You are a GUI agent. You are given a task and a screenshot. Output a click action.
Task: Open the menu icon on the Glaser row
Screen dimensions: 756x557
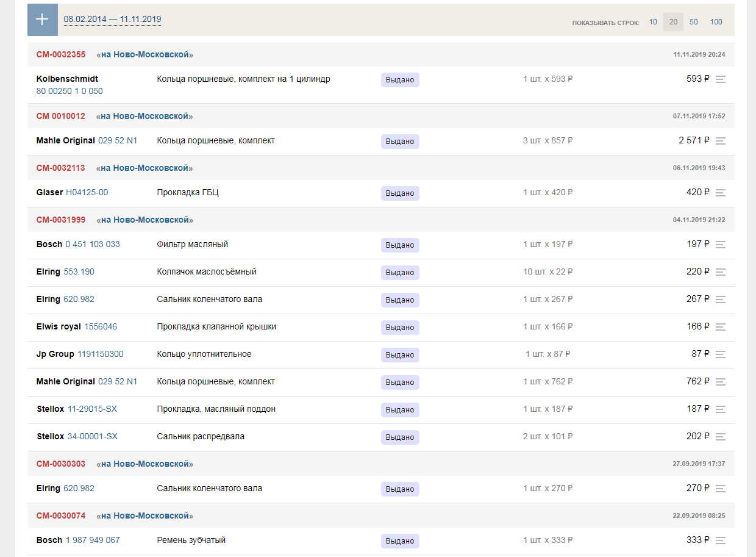click(721, 193)
